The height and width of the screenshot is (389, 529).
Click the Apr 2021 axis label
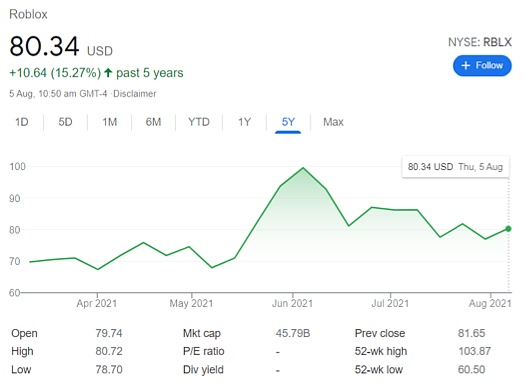coord(96,303)
